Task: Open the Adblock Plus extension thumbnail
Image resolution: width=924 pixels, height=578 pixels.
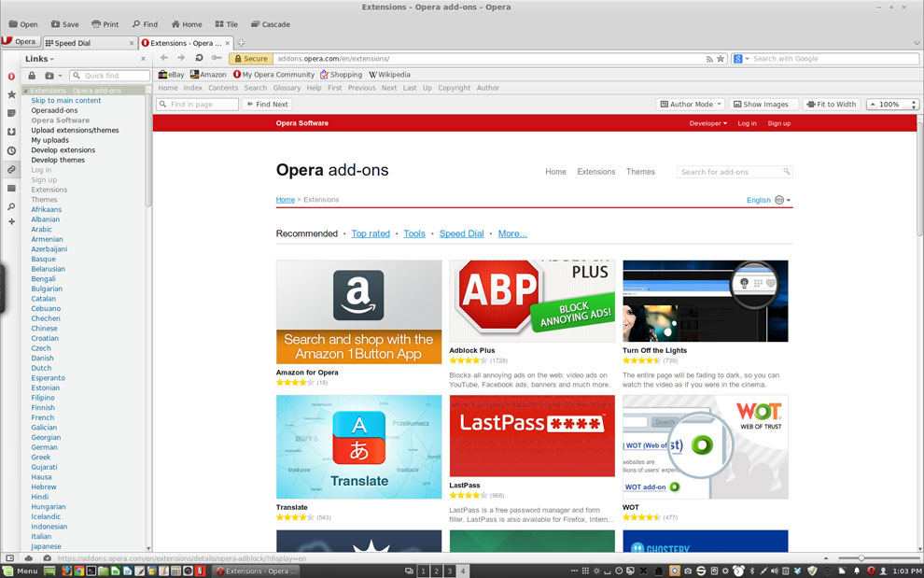Action: [532, 301]
